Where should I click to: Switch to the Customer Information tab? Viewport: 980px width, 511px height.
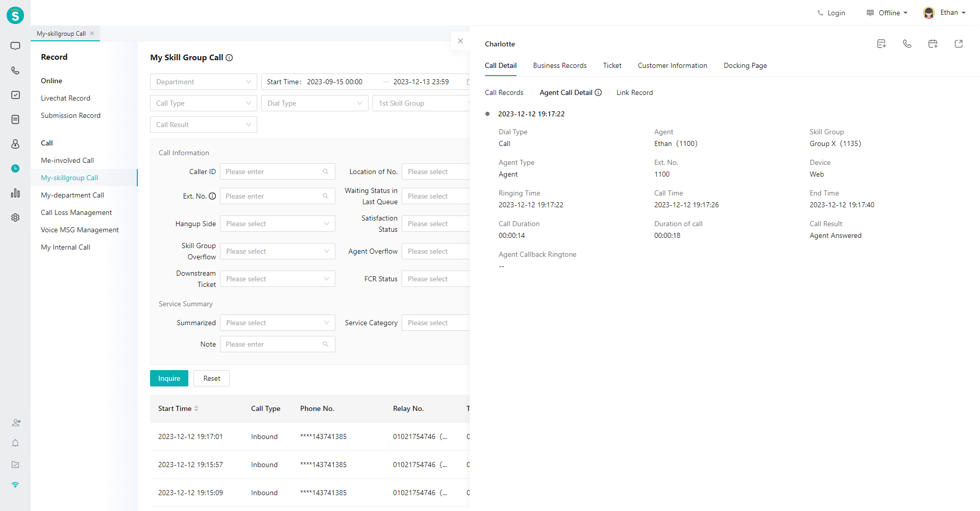(x=672, y=65)
